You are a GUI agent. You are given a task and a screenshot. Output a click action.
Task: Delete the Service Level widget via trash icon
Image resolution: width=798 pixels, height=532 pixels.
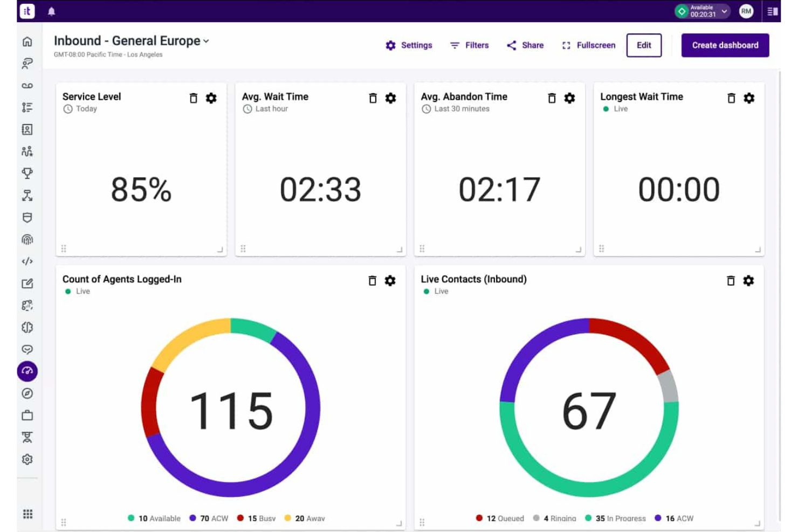pos(193,98)
